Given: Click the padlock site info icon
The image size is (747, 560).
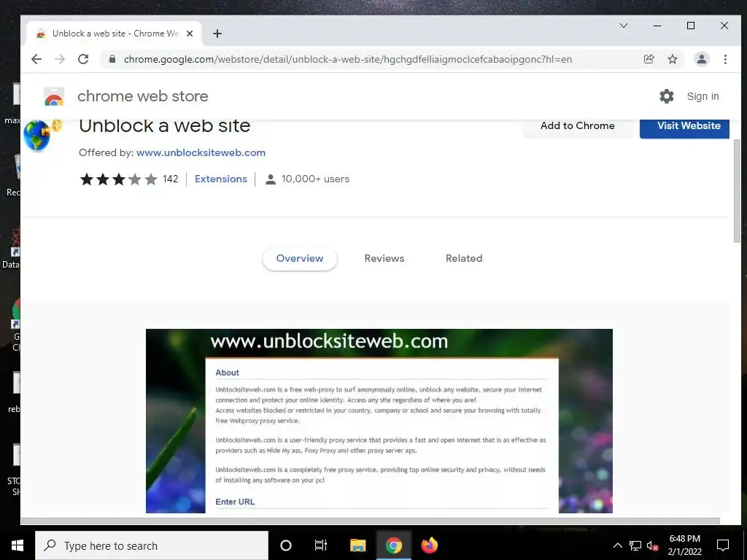Looking at the screenshot, I should [x=112, y=59].
